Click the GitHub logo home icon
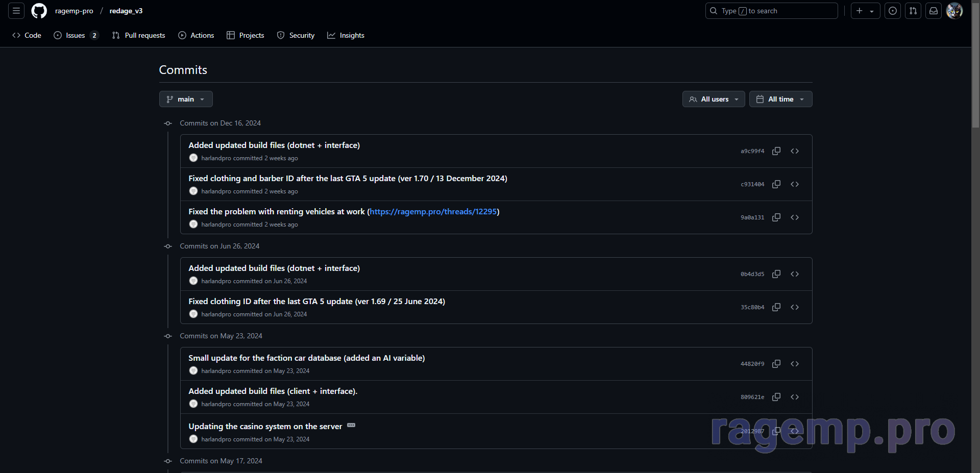Image resolution: width=980 pixels, height=473 pixels. coord(39,11)
